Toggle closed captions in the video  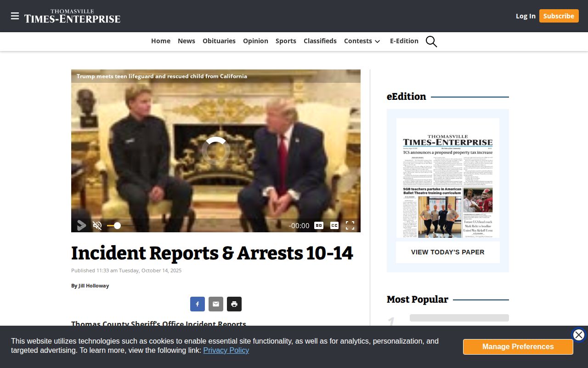pyautogui.click(x=334, y=225)
